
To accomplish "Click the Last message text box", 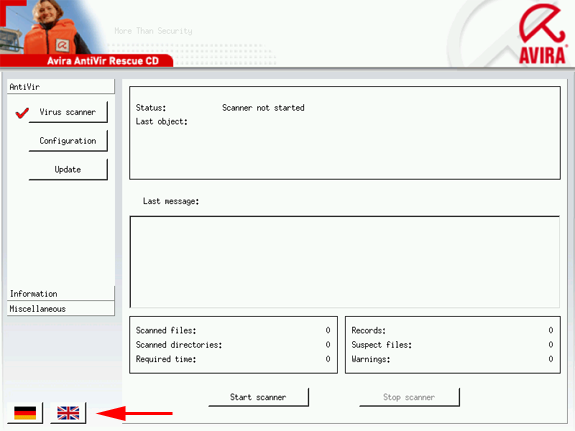I will (x=345, y=262).
